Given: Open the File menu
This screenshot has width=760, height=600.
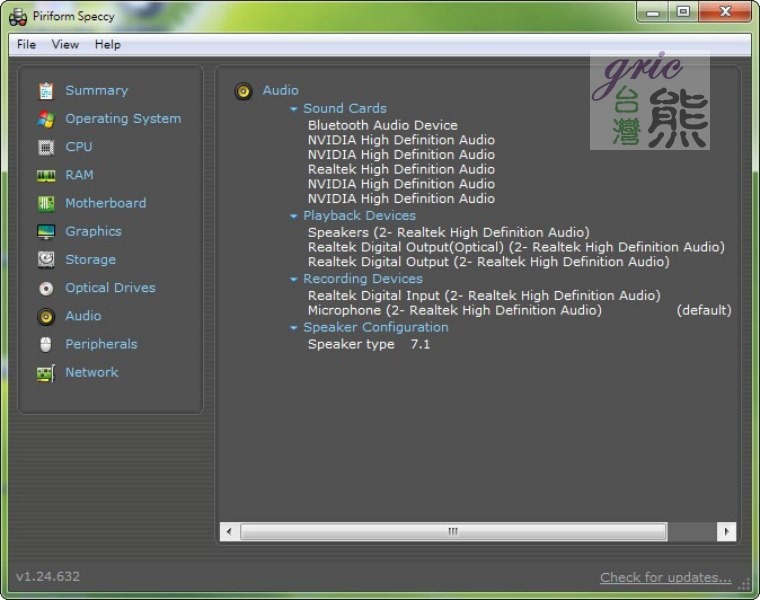Looking at the screenshot, I should (26, 45).
